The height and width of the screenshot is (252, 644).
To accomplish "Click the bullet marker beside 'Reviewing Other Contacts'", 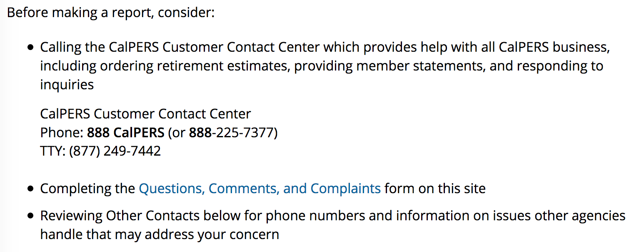I will point(30,216).
